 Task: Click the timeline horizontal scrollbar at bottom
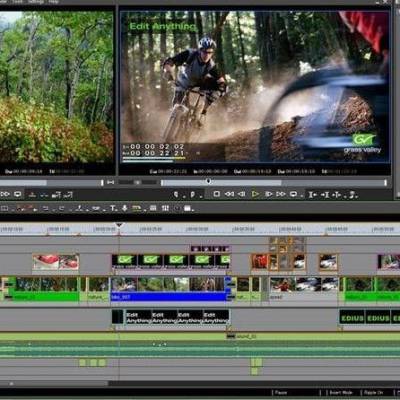(x=54, y=384)
